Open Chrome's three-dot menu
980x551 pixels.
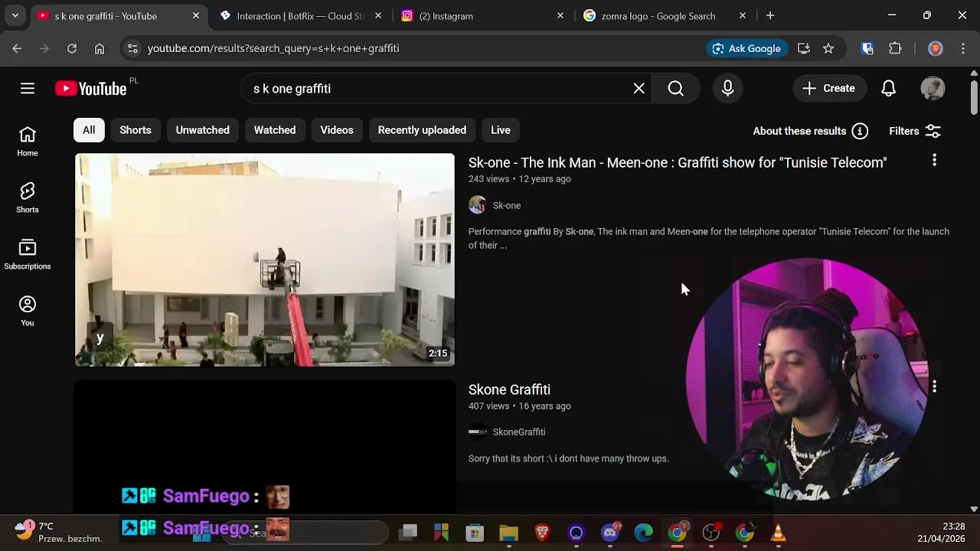[x=962, y=48]
